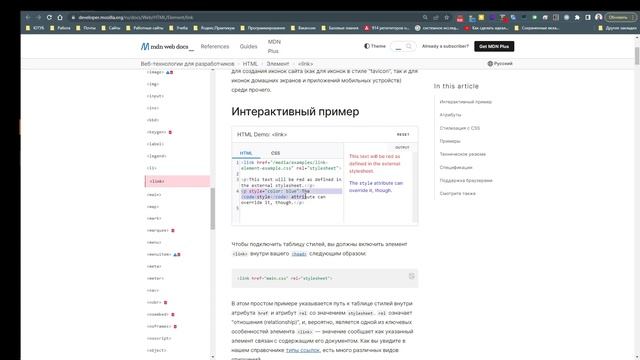This screenshot has width=640, height=360.
Task: Open the Chrome profile avatar
Action: click(598, 17)
